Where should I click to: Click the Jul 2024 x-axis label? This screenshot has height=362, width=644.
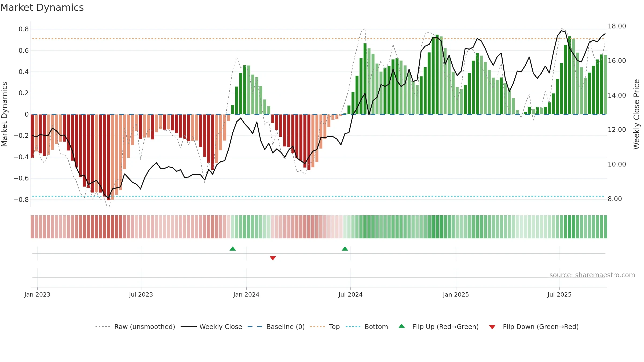[x=350, y=294]
